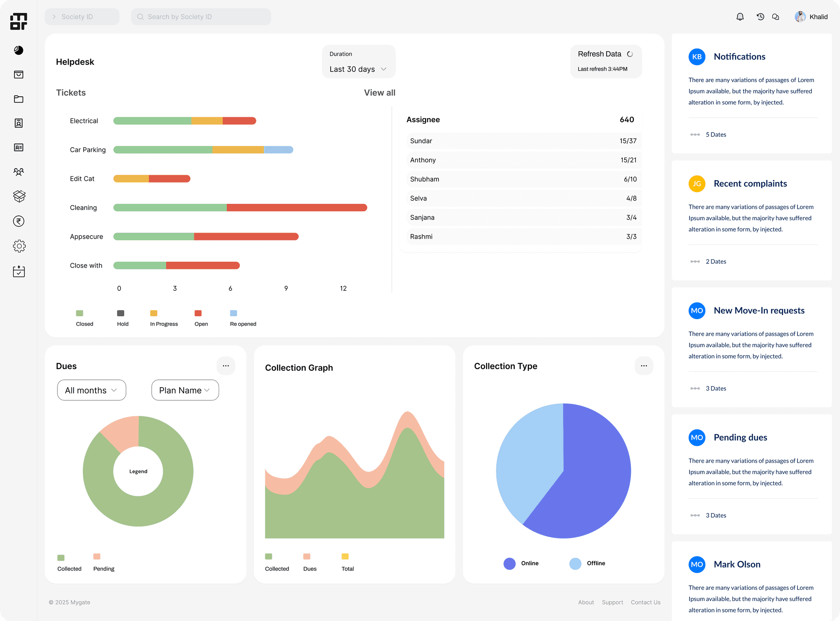840x621 pixels.
Task: Open the All months dropdown
Action: coord(91,390)
